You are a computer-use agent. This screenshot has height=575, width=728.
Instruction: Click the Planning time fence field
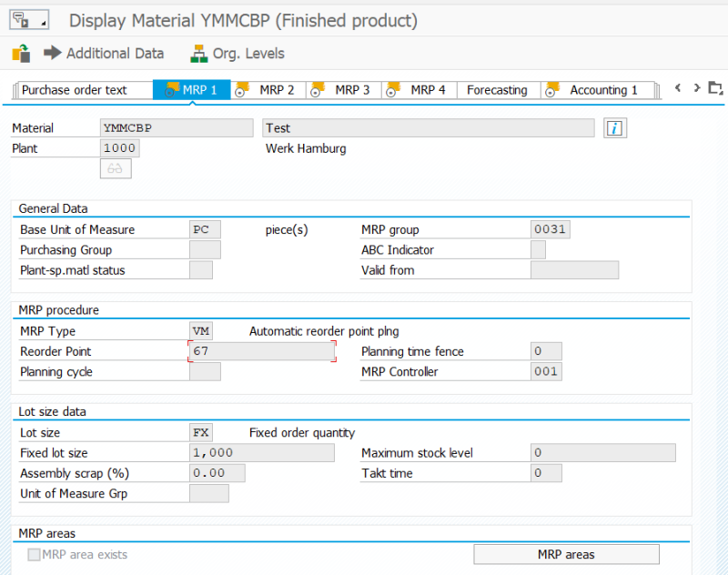(x=546, y=351)
